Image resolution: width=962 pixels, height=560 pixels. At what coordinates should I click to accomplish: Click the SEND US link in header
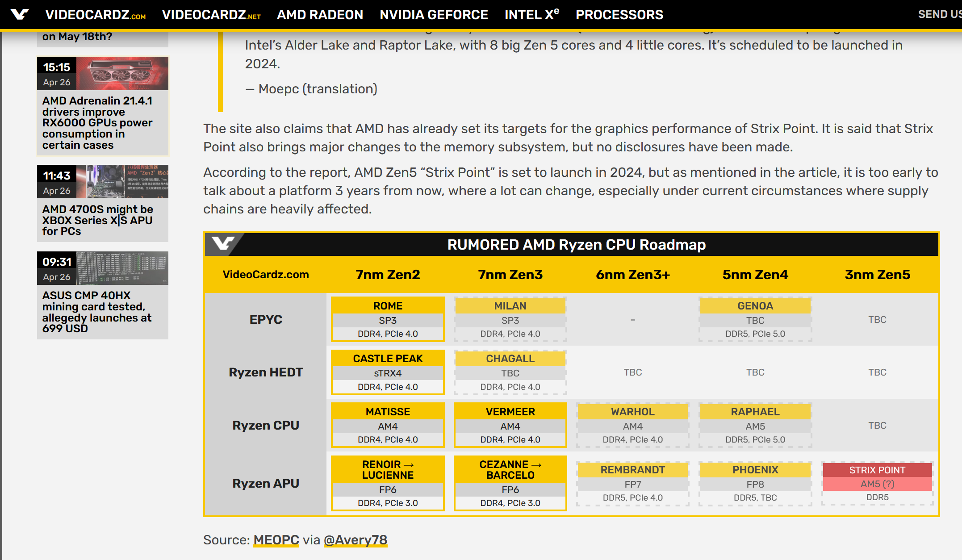pos(939,14)
